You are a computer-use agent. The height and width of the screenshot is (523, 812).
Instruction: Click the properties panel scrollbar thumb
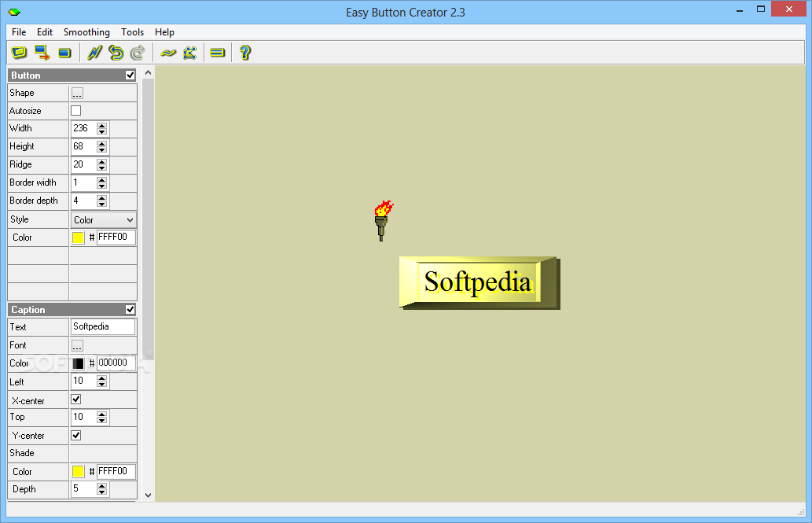click(x=148, y=218)
